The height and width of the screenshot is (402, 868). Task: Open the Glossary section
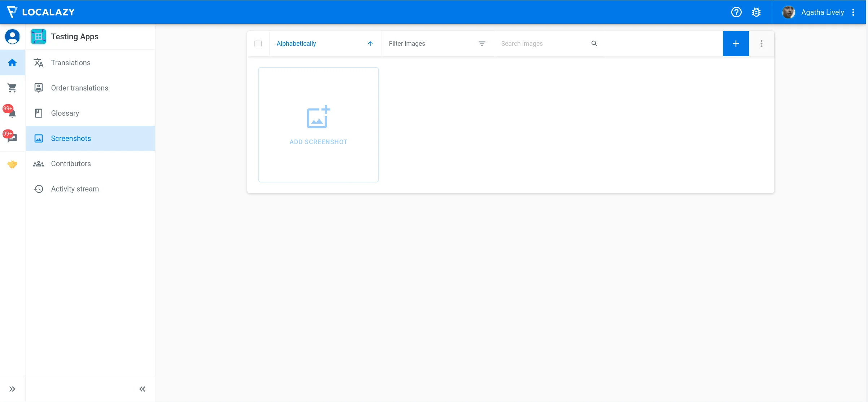[65, 113]
